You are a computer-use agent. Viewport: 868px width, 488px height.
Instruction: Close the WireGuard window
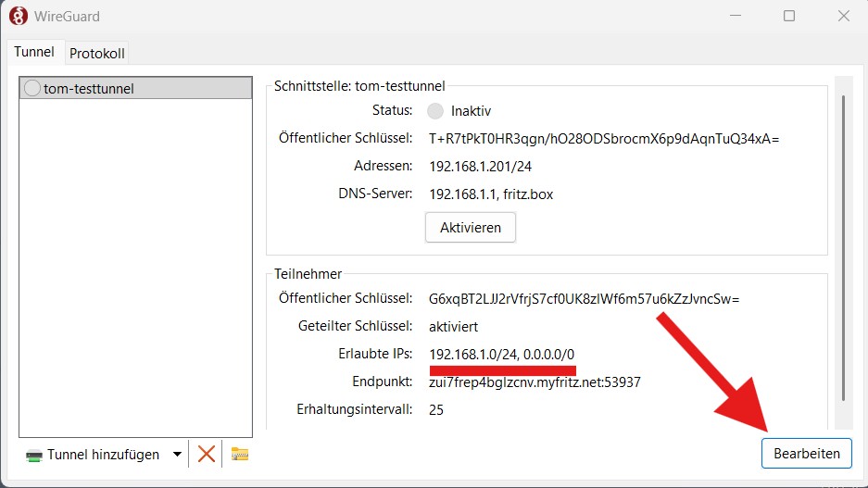pos(843,16)
